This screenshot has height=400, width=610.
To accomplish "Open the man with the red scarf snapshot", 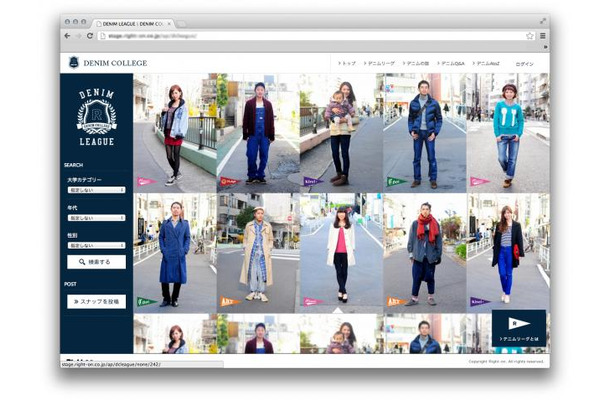I will 425,253.
